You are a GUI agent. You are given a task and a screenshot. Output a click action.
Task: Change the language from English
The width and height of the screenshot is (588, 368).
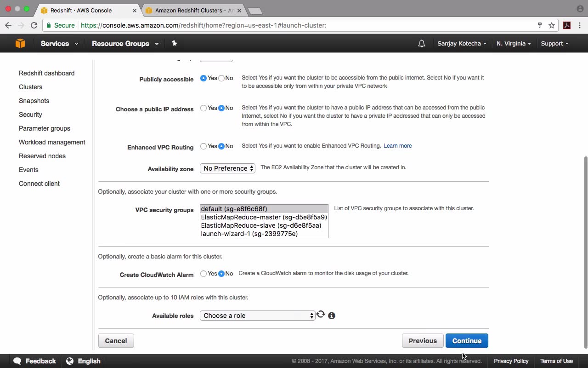(x=84, y=361)
